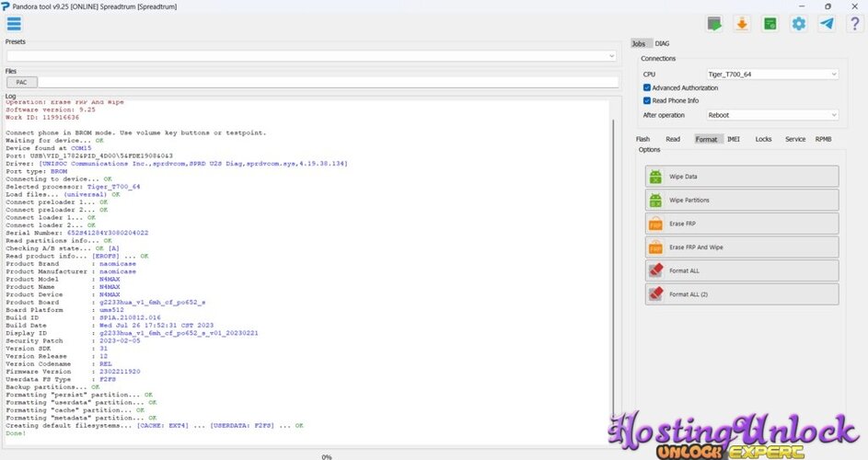Image resolution: width=868 pixels, height=460 pixels.
Task: Open the Locks tab
Action: (763, 140)
